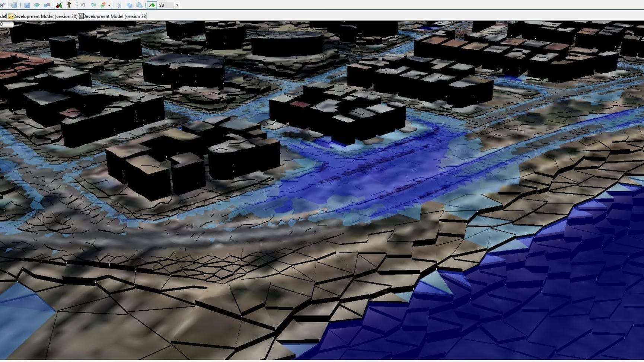The width and height of the screenshot is (644, 362).
Task: Click the green and red curved arrows icon
Action: 103,5
